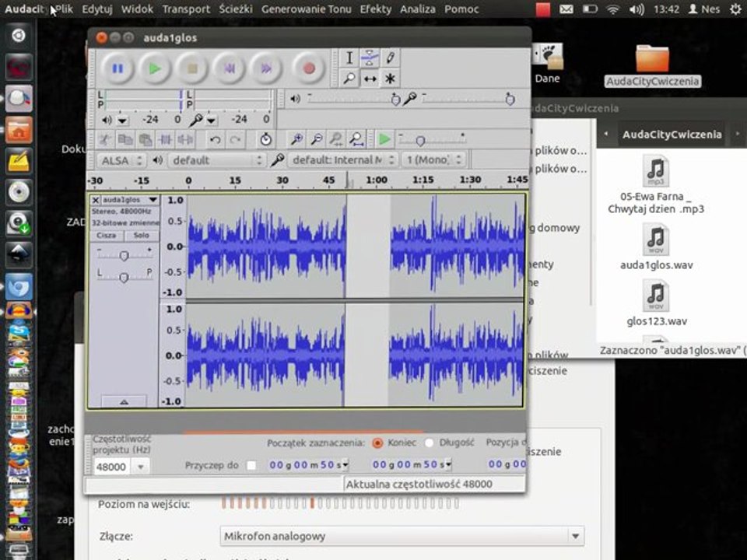Screen dimensions: 747x560
Task: Select the Zoom magnifier tool
Action: pos(349,79)
